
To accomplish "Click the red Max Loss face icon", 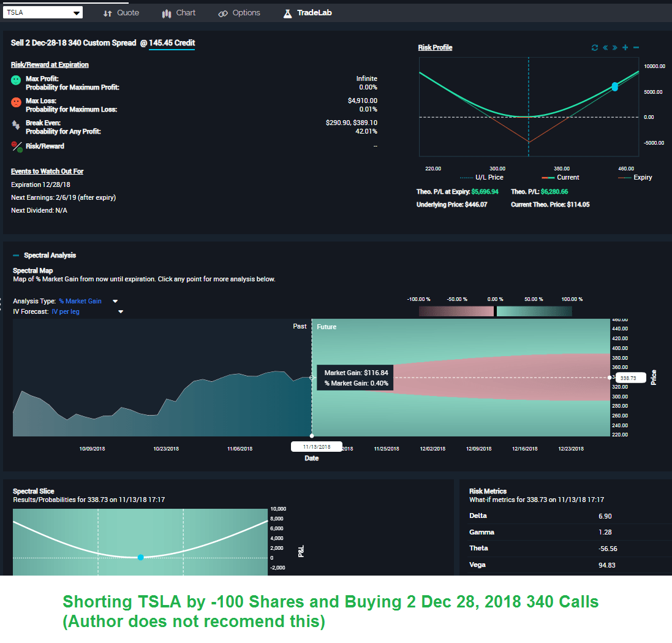I will 16,102.
